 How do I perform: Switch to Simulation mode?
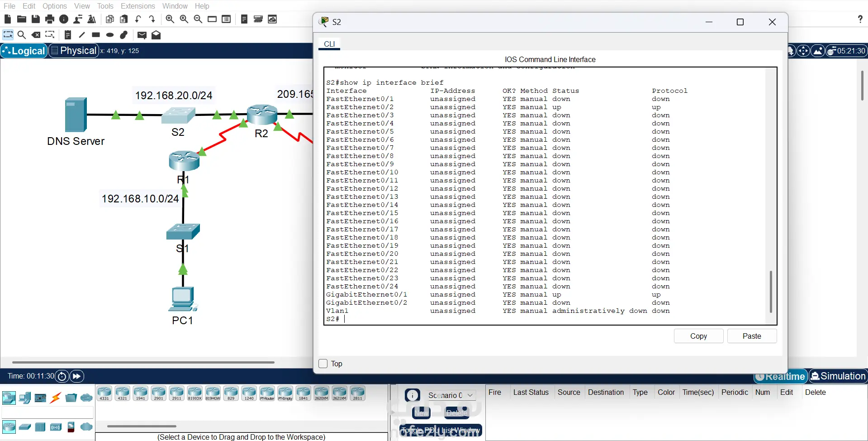click(x=838, y=376)
